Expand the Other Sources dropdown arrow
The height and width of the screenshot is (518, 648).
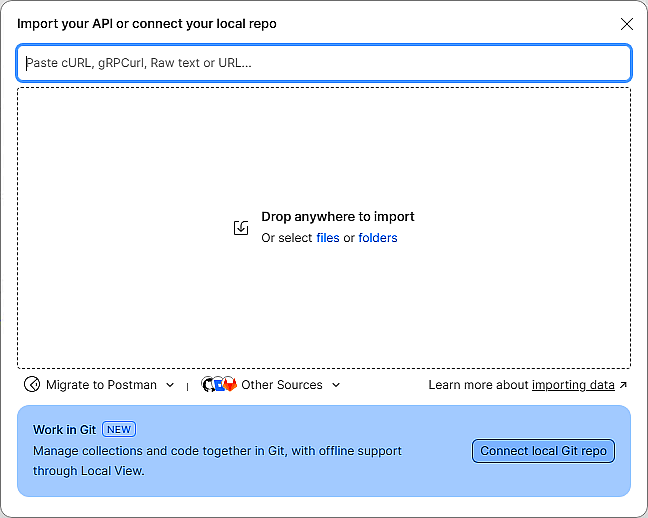coord(336,385)
